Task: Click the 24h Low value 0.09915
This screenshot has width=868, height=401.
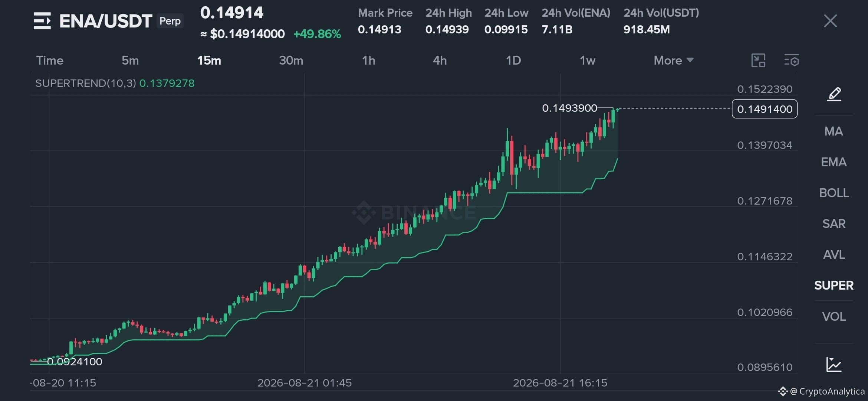Action: [x=506, y=29]
